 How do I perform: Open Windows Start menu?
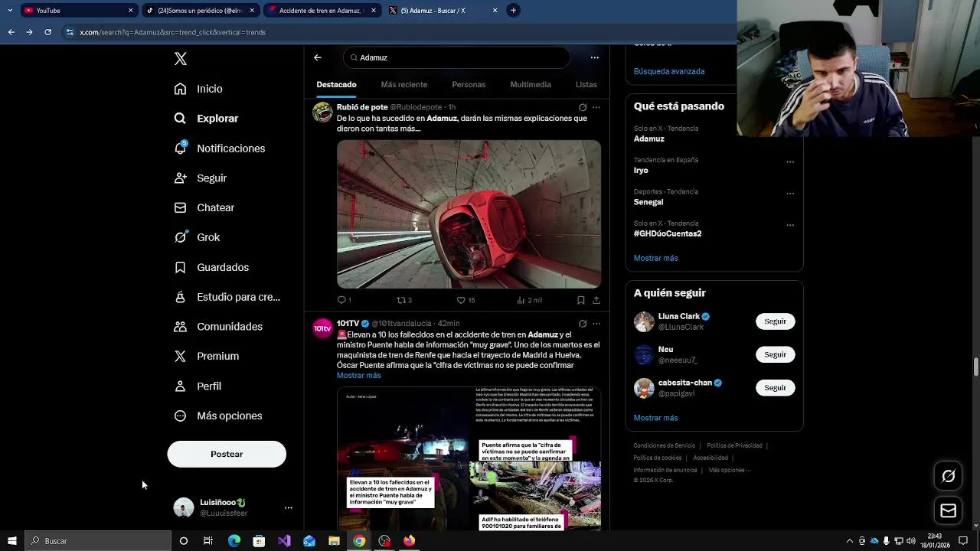11,541
